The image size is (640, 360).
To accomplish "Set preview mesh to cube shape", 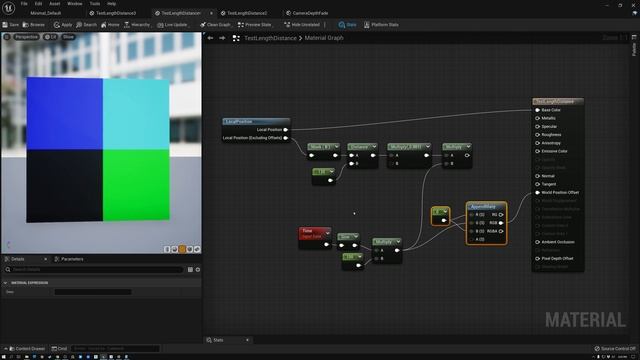I will tap(190, 249).
